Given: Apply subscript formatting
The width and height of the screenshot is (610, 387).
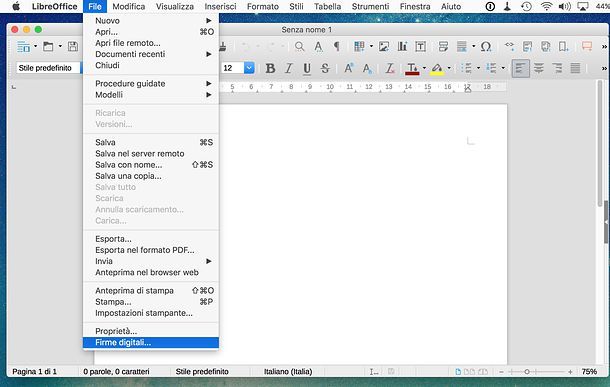Looking at the screenshot, I should click(367, 68).
